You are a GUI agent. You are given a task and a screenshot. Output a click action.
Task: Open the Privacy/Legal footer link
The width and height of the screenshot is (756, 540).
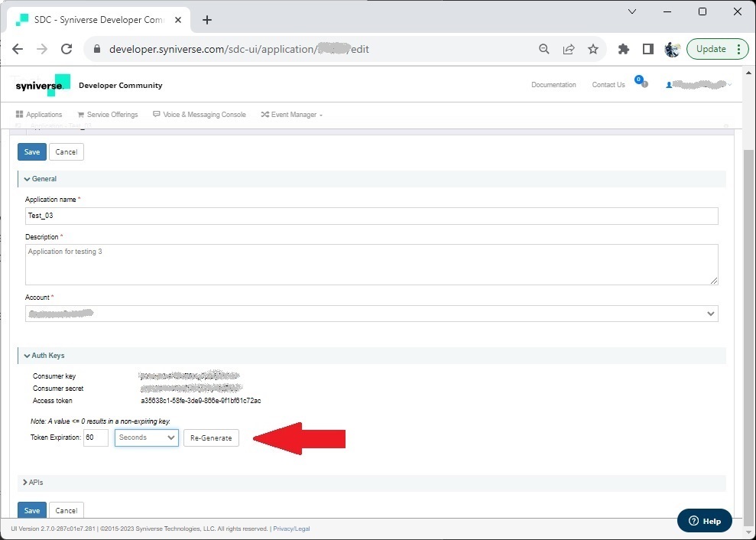[x=291, y=529]
